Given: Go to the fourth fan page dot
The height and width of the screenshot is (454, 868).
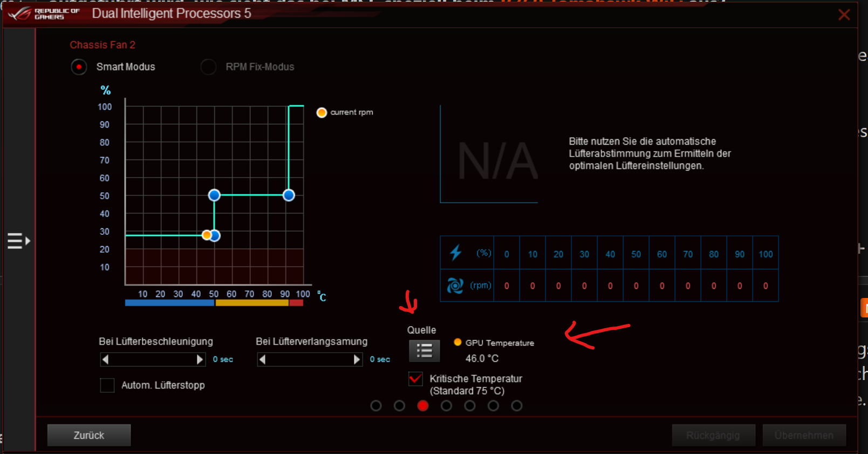Looking at the screenshot, I should click(x=446, y=405).
